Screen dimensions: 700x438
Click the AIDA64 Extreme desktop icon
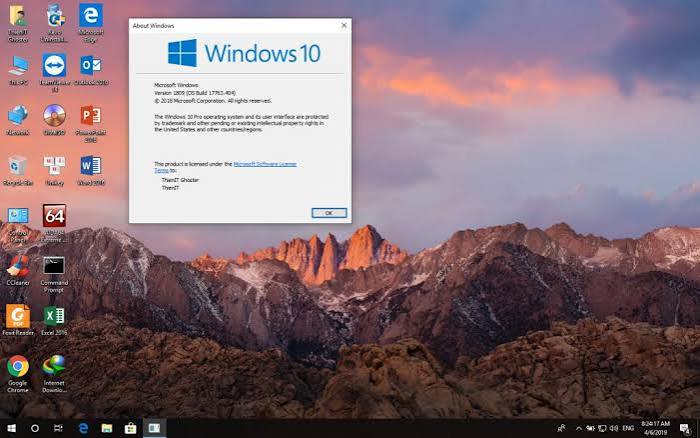coord(54,223)
